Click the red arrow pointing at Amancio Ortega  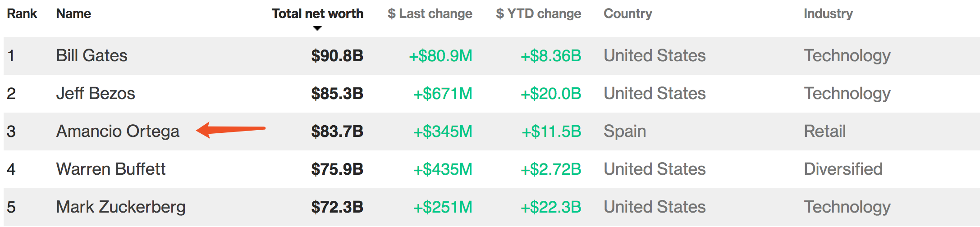(231, 130)
